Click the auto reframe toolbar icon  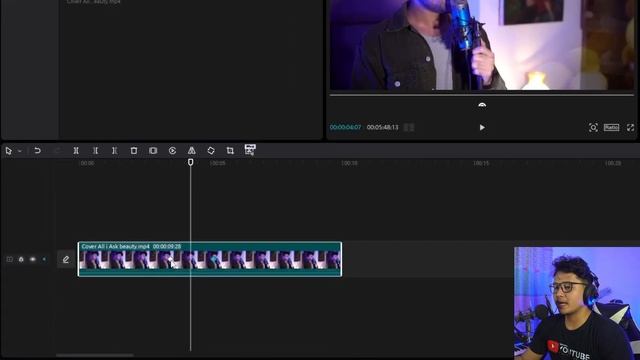coord(250,150)
